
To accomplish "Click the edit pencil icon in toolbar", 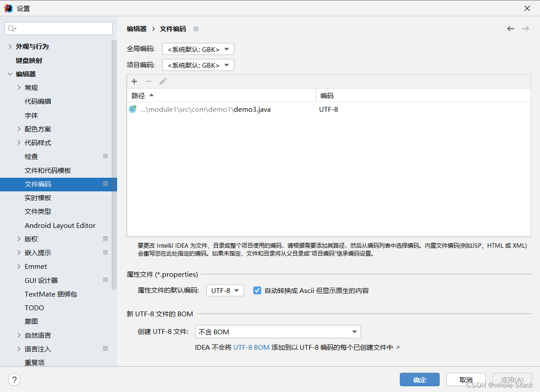I will coord(163,81).
